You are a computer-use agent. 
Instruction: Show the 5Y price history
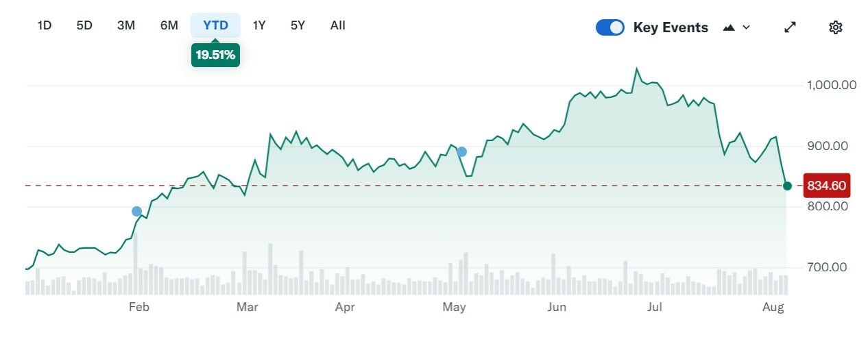[298, 25]
